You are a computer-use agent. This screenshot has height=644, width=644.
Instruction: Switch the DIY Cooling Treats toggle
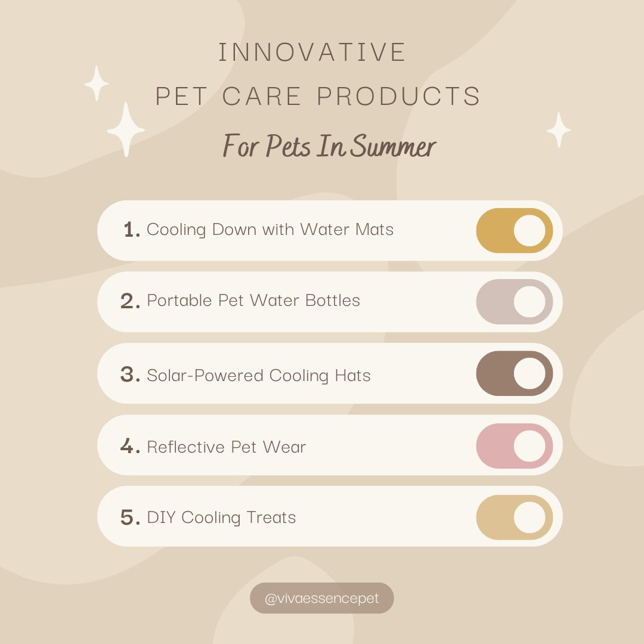pos(515,517)
